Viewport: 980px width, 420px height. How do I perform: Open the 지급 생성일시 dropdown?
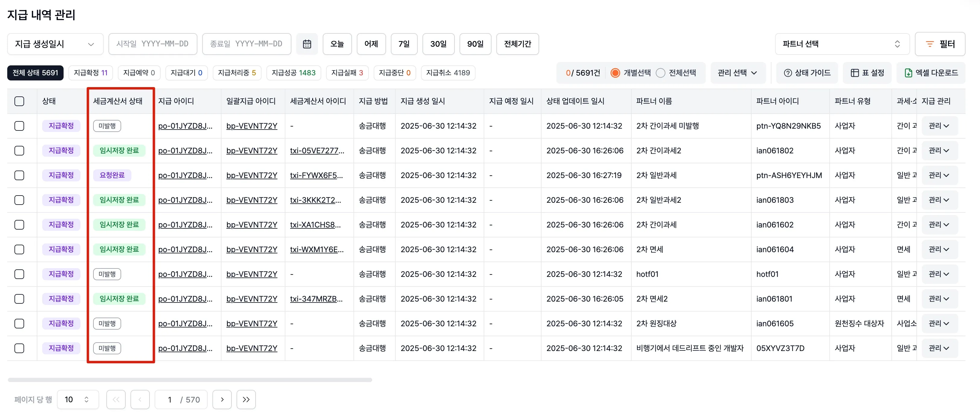pos(55,44)
